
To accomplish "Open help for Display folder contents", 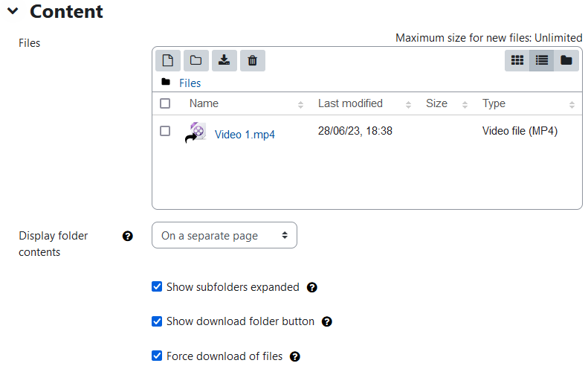I will [128, 236].
